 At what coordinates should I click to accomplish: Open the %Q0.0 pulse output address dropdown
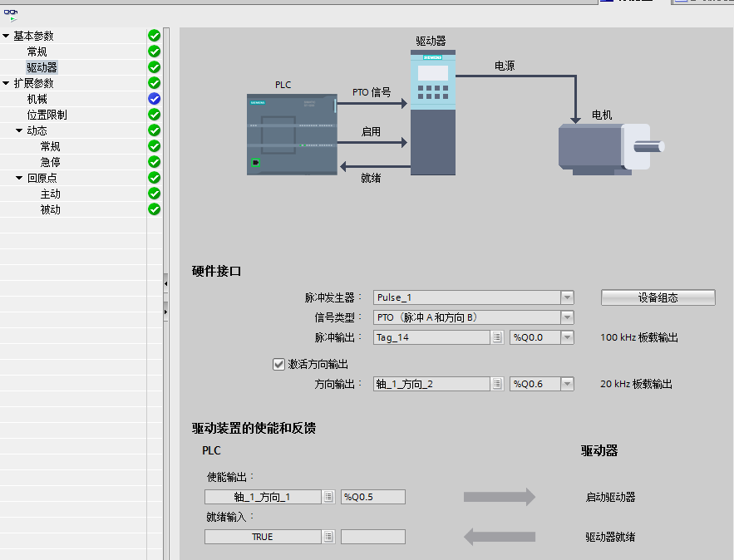pyautogui.click(x=567, y=337)
